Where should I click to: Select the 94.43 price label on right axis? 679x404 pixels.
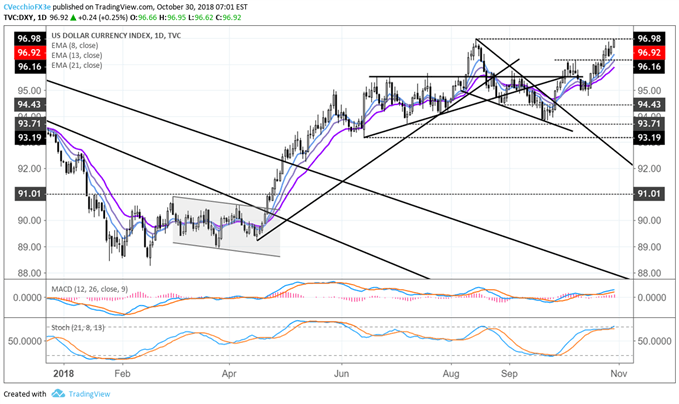(649, 104)
